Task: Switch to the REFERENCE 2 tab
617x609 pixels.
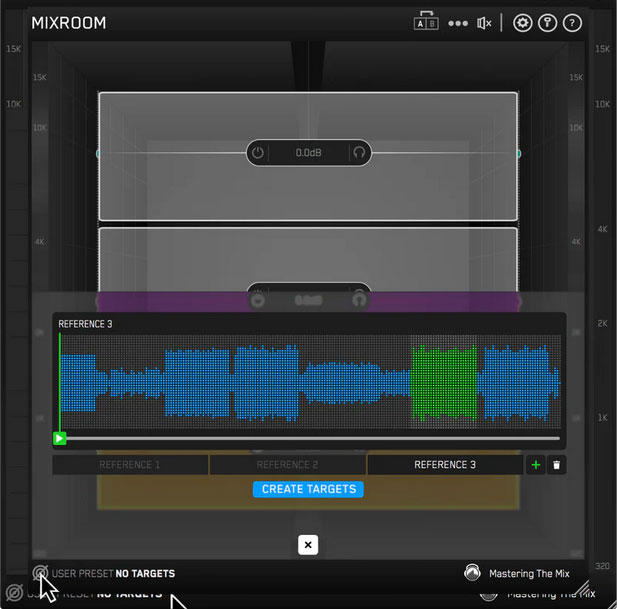Action: point(288,465)
